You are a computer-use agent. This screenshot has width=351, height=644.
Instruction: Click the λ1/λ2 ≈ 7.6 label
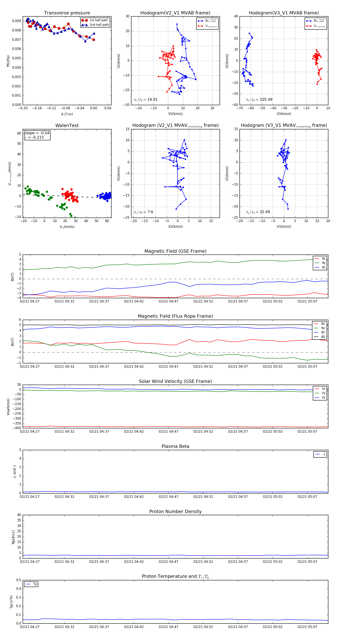tap(143, 212)
